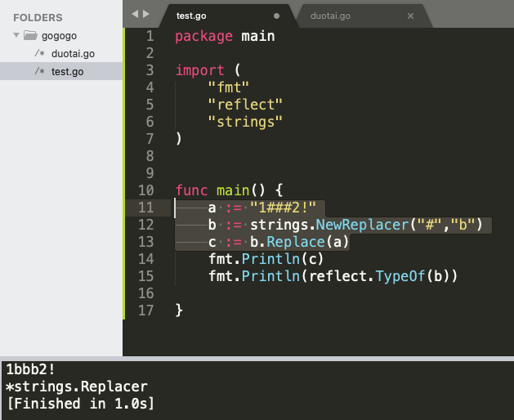The image size is (514, 420).
Task: Click the '*strings.Replacer' output line
Action: pyautogui.click(x=77, y=386)
